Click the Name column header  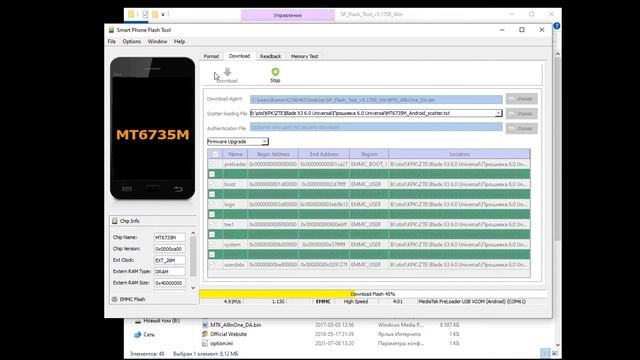point(235,154)
